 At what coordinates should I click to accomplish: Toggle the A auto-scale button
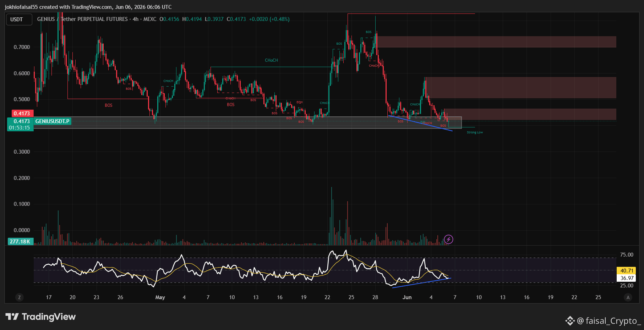628,297
